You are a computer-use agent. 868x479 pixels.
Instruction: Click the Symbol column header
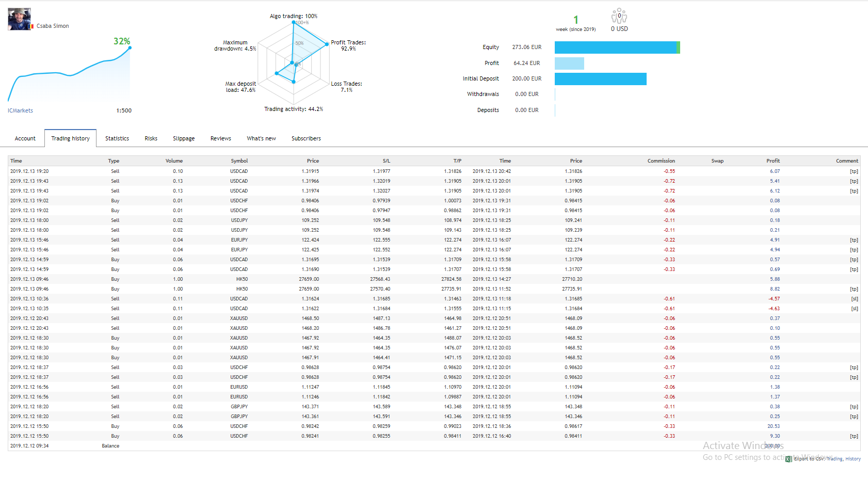[x=239, y=161]
